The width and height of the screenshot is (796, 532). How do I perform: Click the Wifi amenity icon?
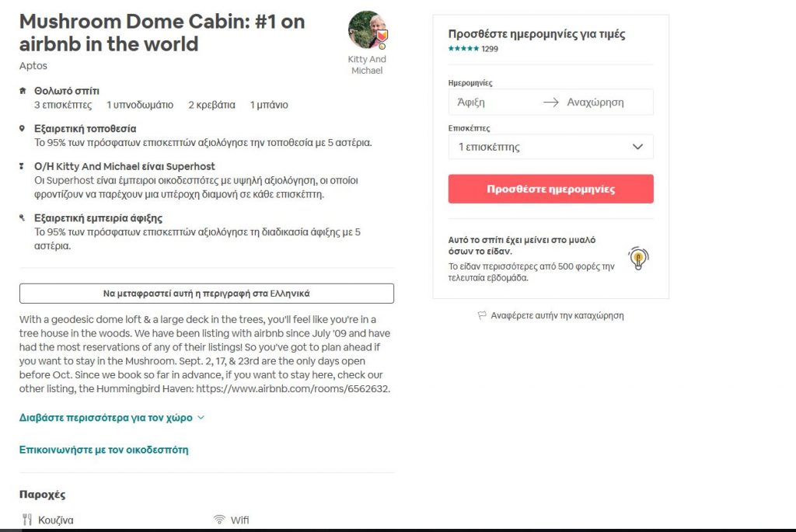click(x=219, y=520)
